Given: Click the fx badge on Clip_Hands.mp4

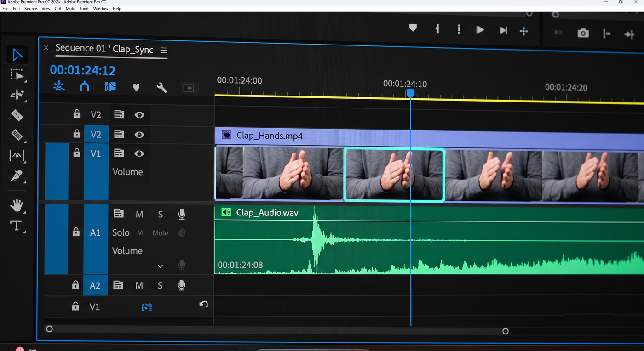Looking at the screenshot, I should (226, 135).
